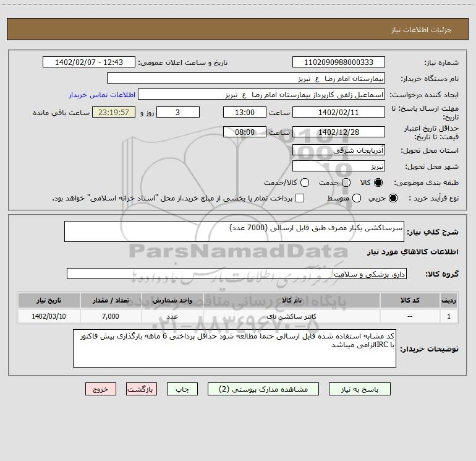Select the کالا radio button
This screenshot has width=476, height=461.
pos(378,183)
